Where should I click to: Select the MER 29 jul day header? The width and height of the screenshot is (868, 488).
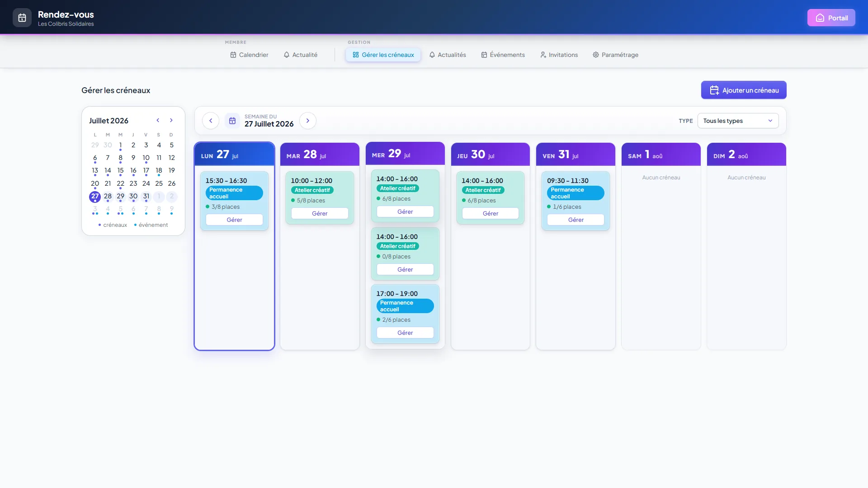click(405, 154)
